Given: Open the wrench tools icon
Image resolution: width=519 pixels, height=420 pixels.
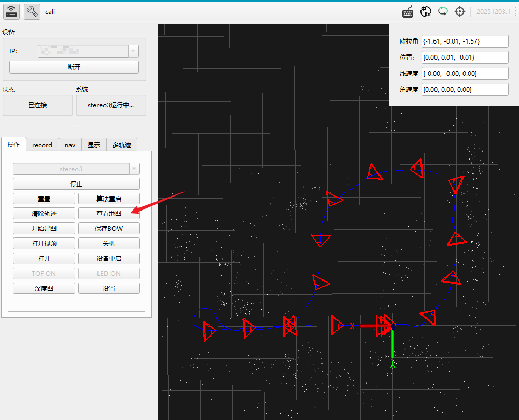Looking at the screenshot, I should (x=32, y=11).
